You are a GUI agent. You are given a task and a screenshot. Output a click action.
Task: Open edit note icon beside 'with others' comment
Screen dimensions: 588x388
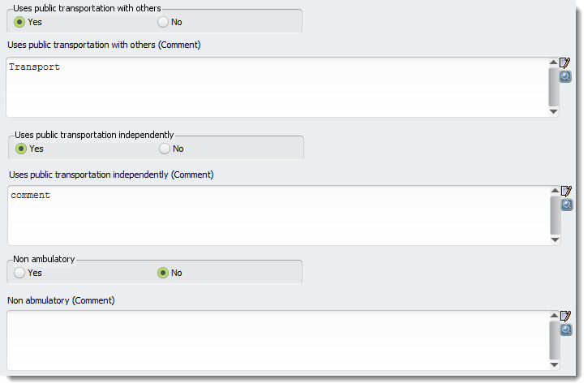pyautogui.click(x=564, y=63)
